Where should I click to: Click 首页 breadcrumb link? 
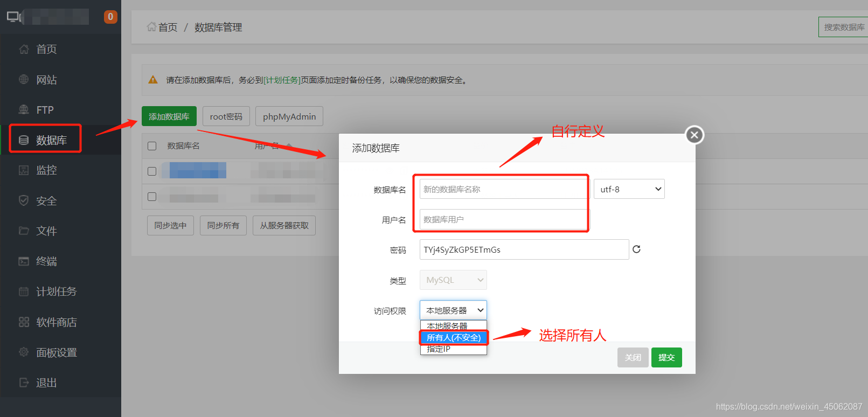(168, 27)
